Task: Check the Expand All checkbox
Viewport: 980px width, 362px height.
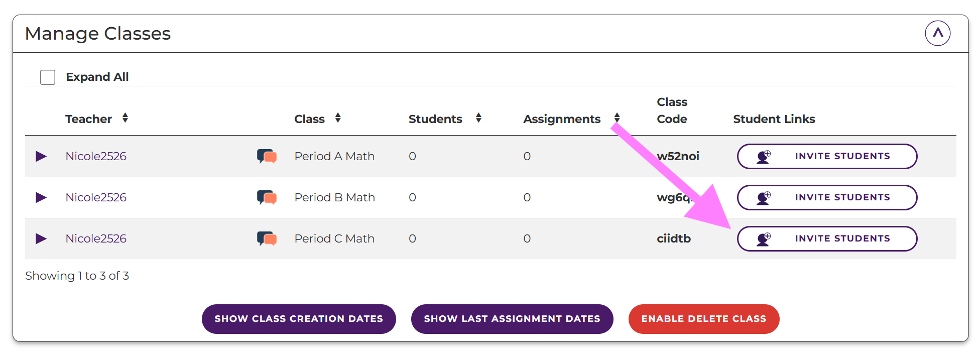Action: [48, 77]
